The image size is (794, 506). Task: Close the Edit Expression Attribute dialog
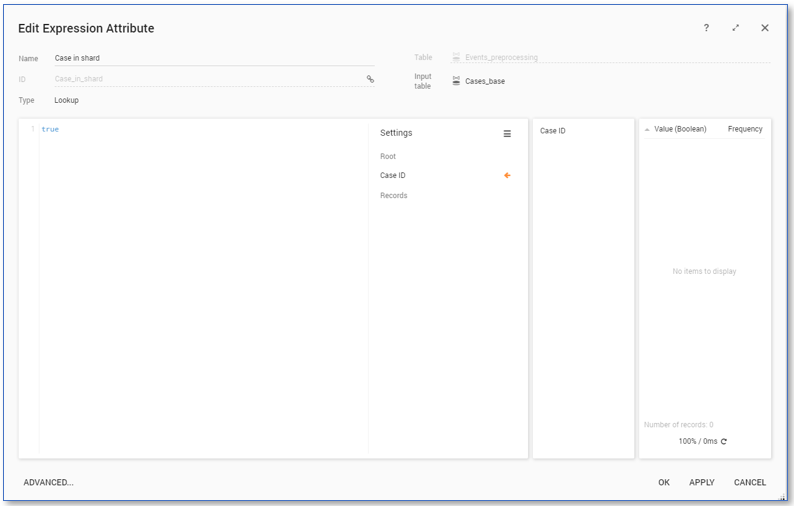tap(765, 28)
